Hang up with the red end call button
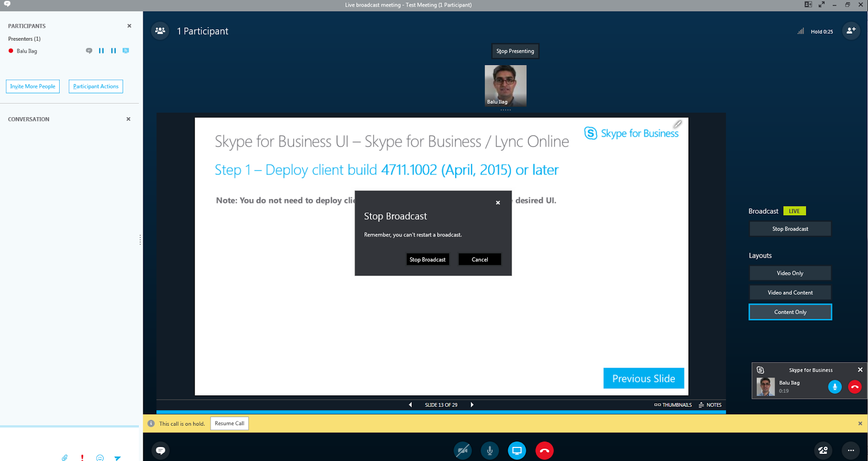The height and width of the screenshot is (461, 868). [545, 450]
